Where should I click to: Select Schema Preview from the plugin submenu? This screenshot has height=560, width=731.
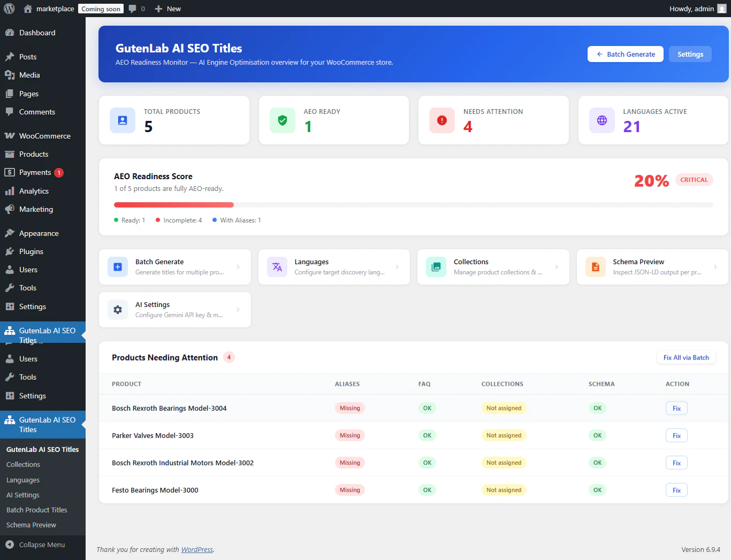(31, 525)
